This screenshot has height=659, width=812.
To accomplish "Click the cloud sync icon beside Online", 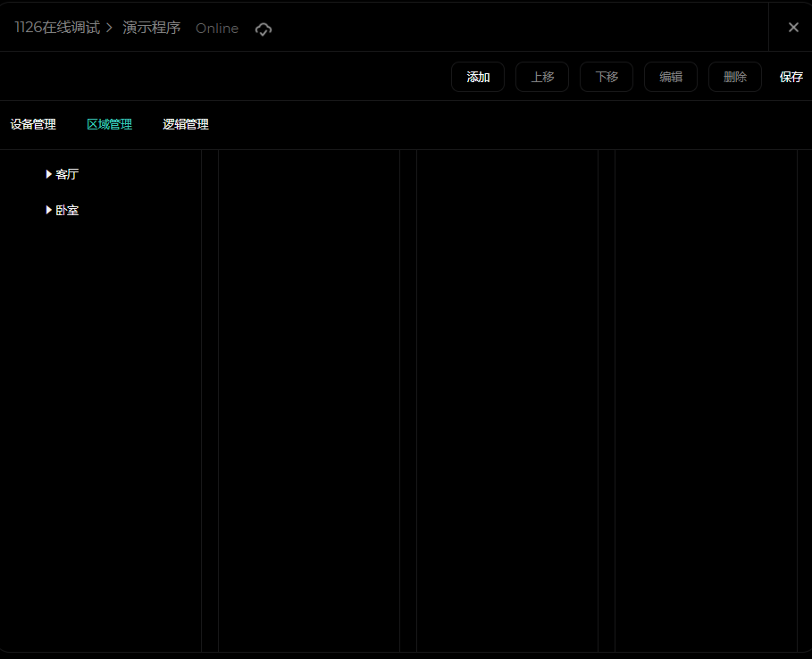I will [x=263, y=29].
